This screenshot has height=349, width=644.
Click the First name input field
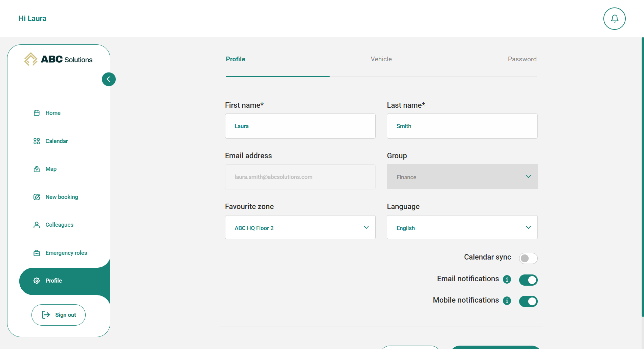(300, 126)
